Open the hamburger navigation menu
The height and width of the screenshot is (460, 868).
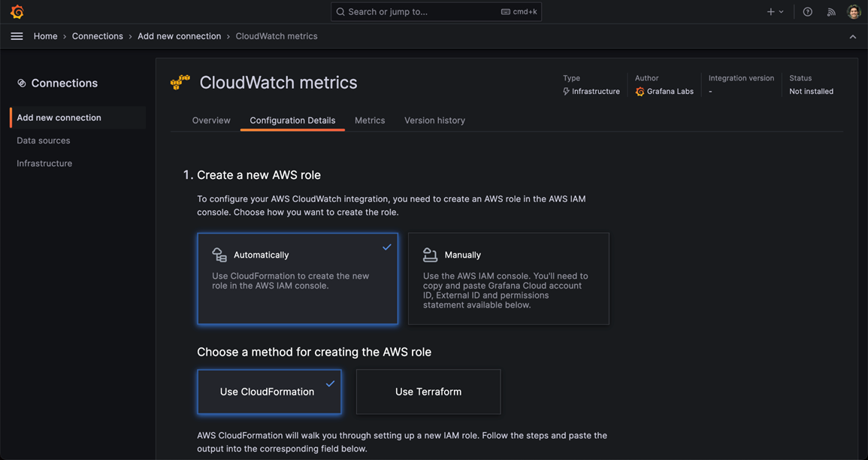point(17,35)
